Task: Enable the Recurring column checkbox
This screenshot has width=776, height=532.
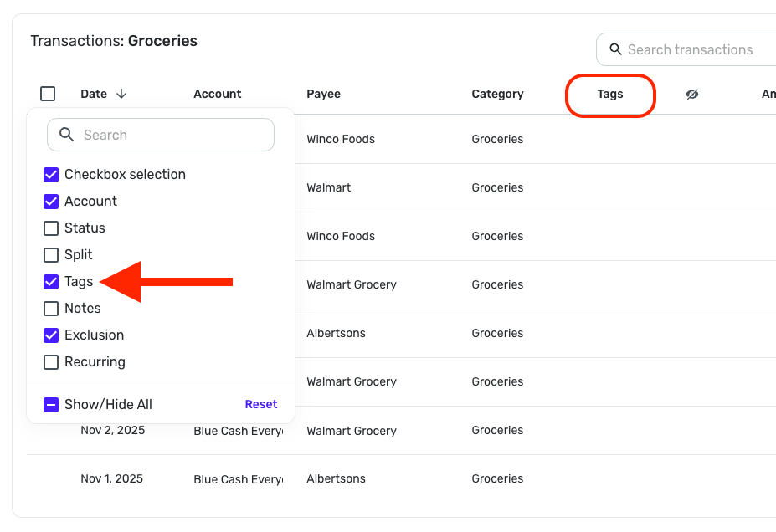Action: click(51, 362)
